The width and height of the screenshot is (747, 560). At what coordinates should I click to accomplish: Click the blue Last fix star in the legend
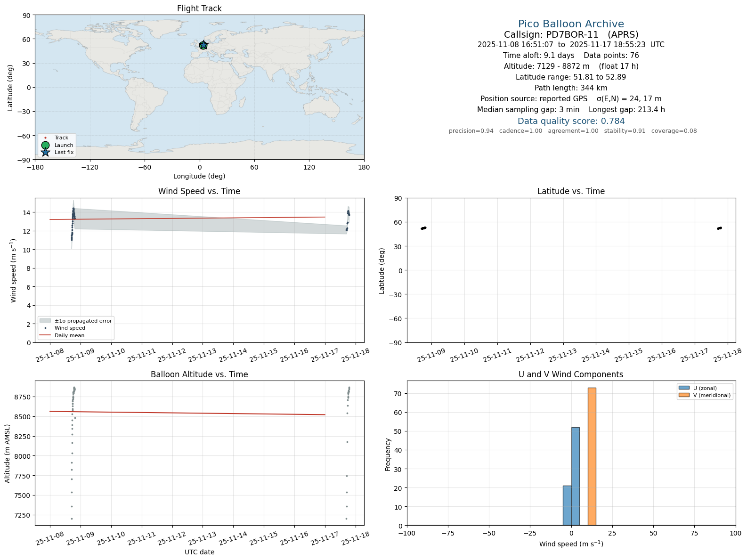45,153
